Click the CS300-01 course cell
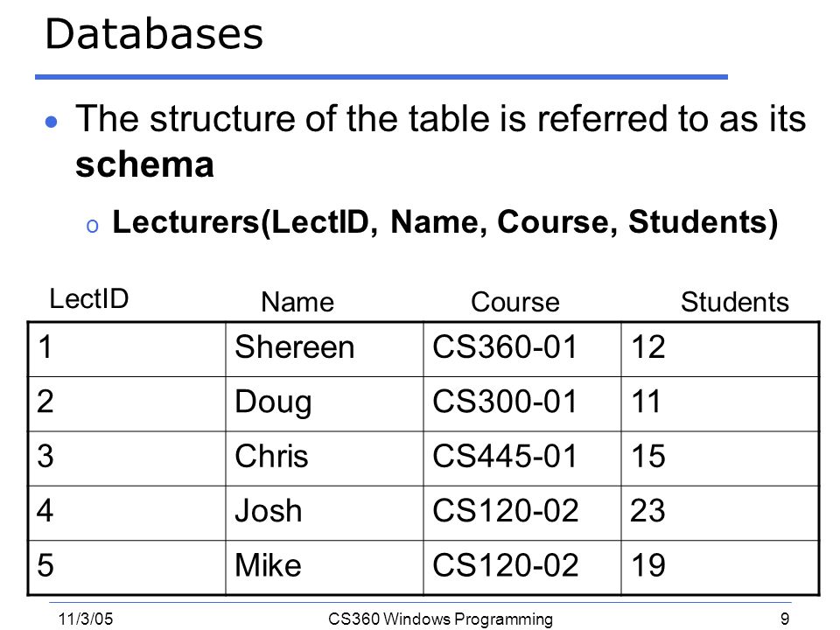840x630 pixels. pos(522,404)
